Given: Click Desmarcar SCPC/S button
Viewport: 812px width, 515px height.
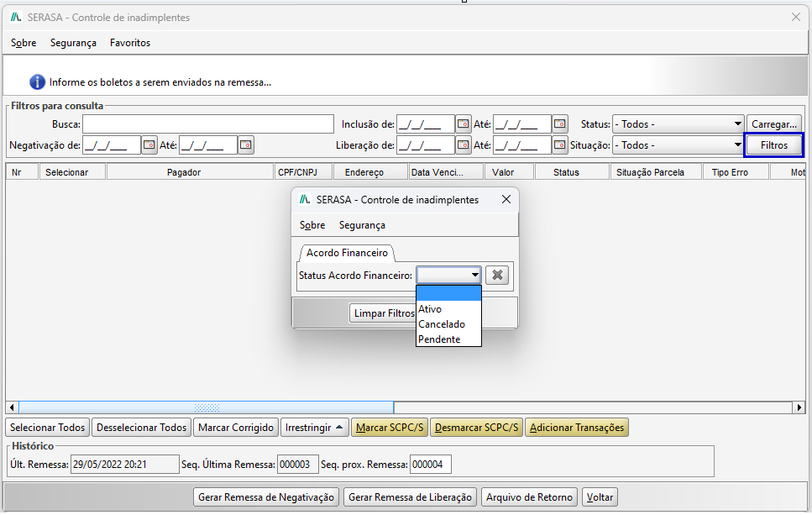Looking at the screenshot, I should 476,428.
